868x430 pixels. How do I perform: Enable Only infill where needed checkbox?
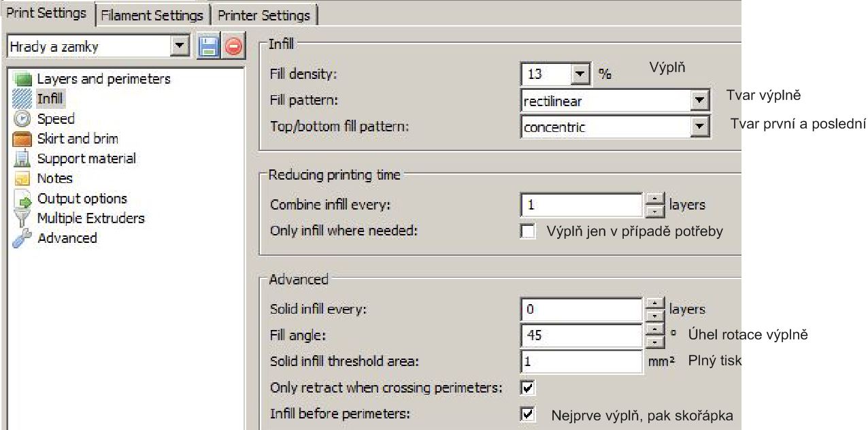click(x=527, y=231)
